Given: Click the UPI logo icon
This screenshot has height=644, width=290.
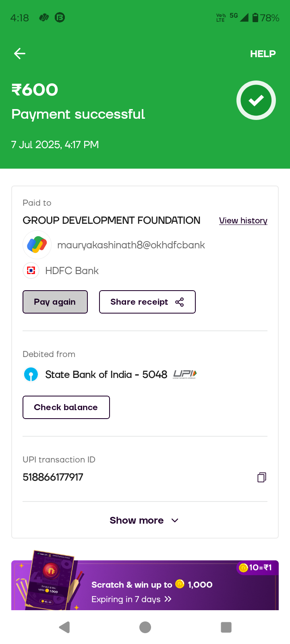Looking at the screenshot, I should [184, 374].
